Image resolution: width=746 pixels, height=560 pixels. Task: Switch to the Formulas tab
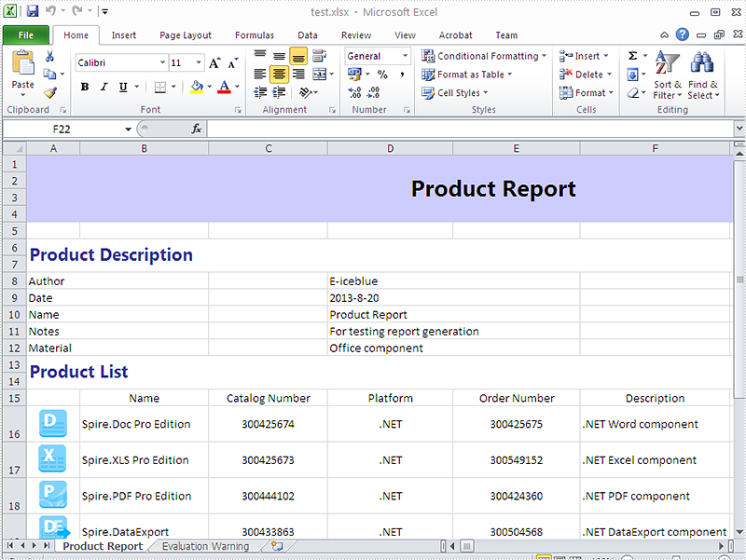point(255,35)
